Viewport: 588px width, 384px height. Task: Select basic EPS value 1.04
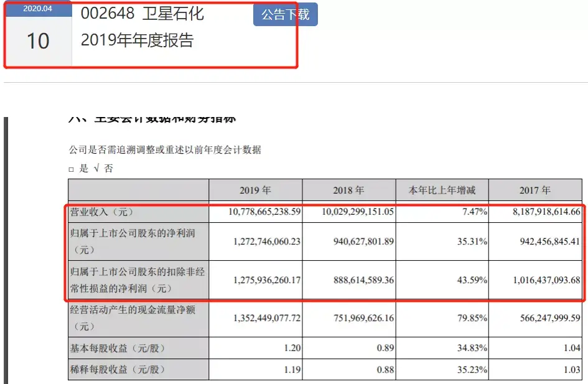pos(572,348)
